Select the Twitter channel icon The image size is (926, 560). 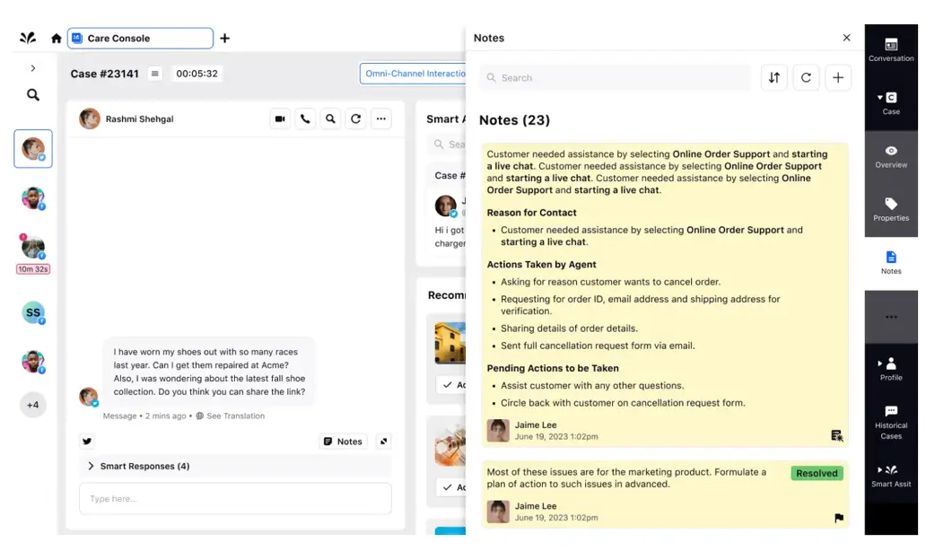click(x=87, y=442)
